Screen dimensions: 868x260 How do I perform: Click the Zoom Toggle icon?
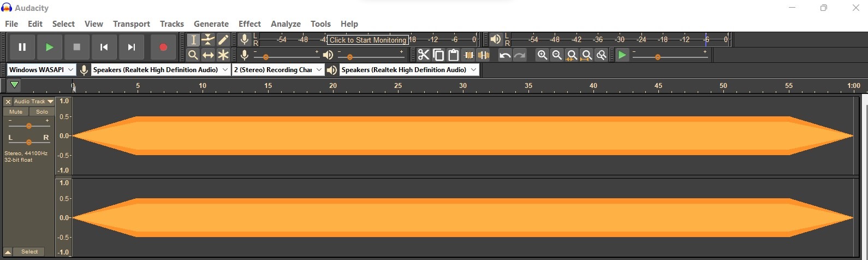pos(602,55)
